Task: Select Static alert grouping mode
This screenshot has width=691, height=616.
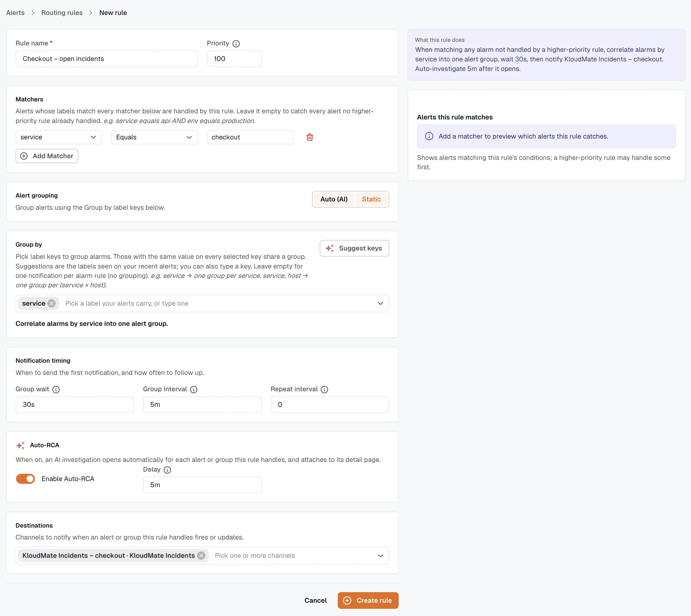Action: [x=371, y=199]
